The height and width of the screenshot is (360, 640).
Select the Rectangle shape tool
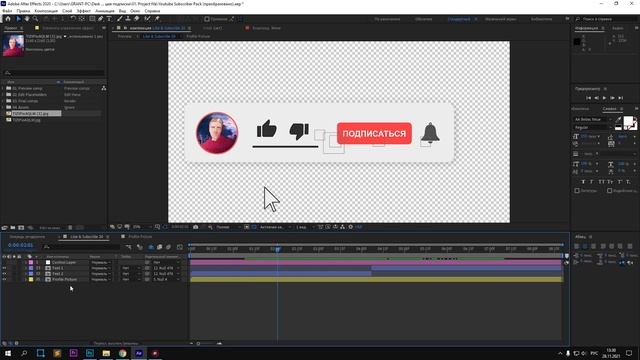coord(92,19)
